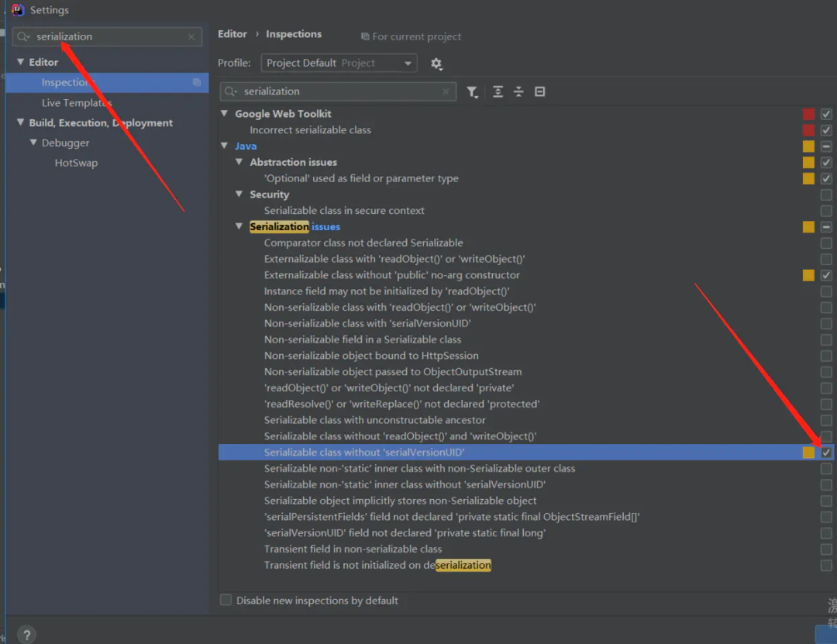Check Disable new inspections by default
This screenshot has height=644, width=837.
(226, 600)
